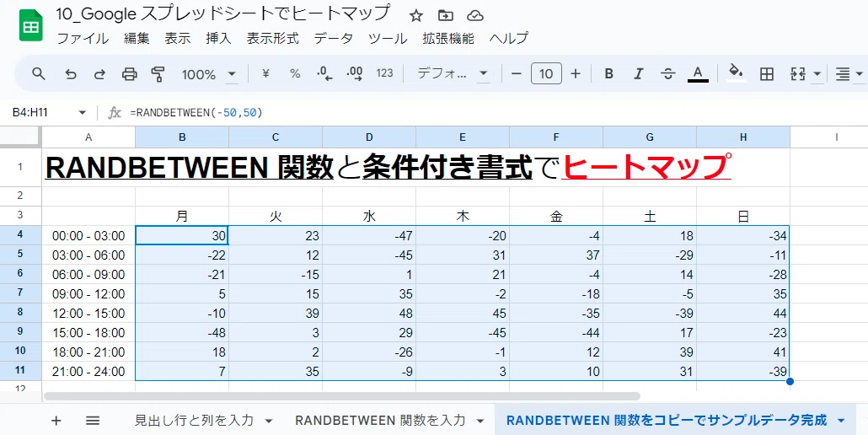
Task: Toggle strikethrough formatting
Action: pyautogui.click(x=668, y=73)
